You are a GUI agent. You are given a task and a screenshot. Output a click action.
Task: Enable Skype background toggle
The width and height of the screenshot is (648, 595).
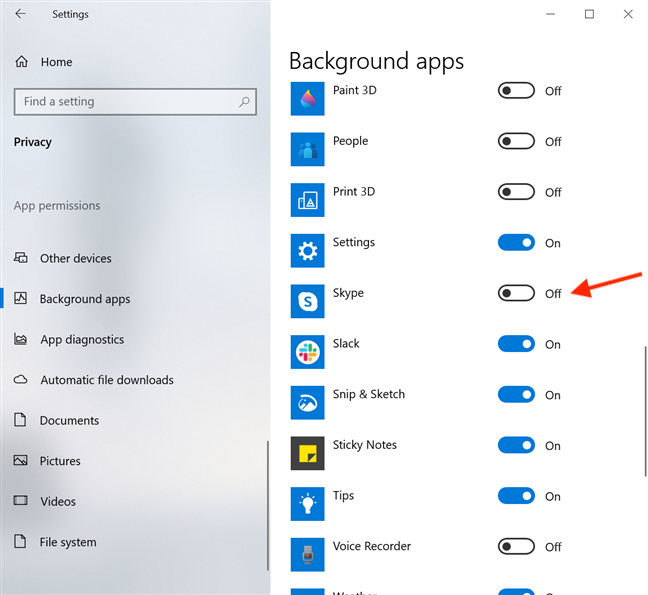pyautogui.click(x=516, y=293)
